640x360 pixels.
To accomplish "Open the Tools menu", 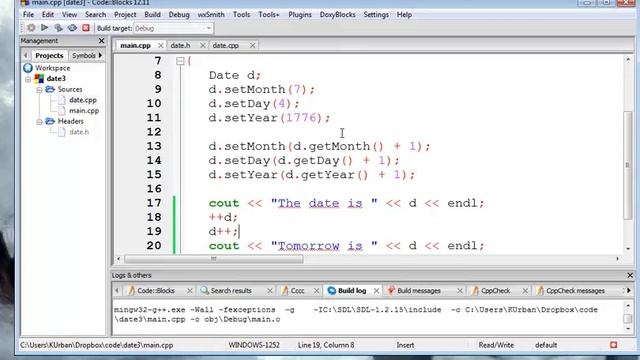I will click(x=241, y=15).
